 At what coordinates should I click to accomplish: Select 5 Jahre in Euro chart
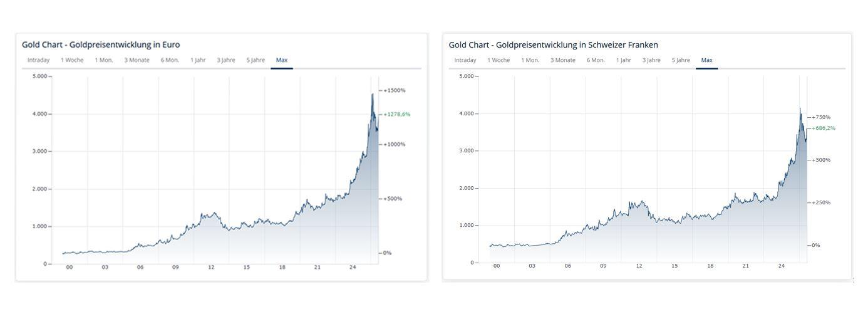256,60
